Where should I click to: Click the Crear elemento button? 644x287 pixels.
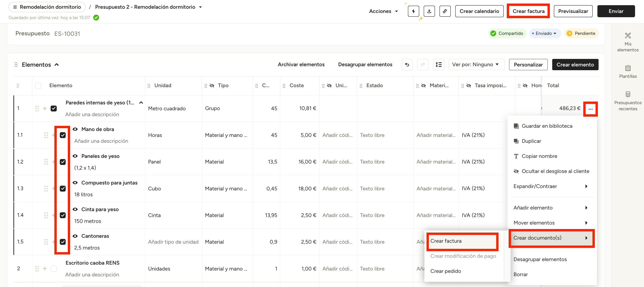pyautogui.click(x=575, y=65)
